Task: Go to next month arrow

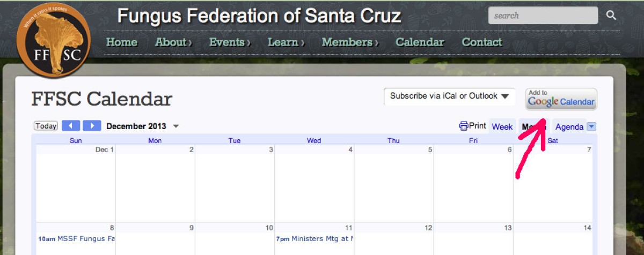Action: point(92,126)
